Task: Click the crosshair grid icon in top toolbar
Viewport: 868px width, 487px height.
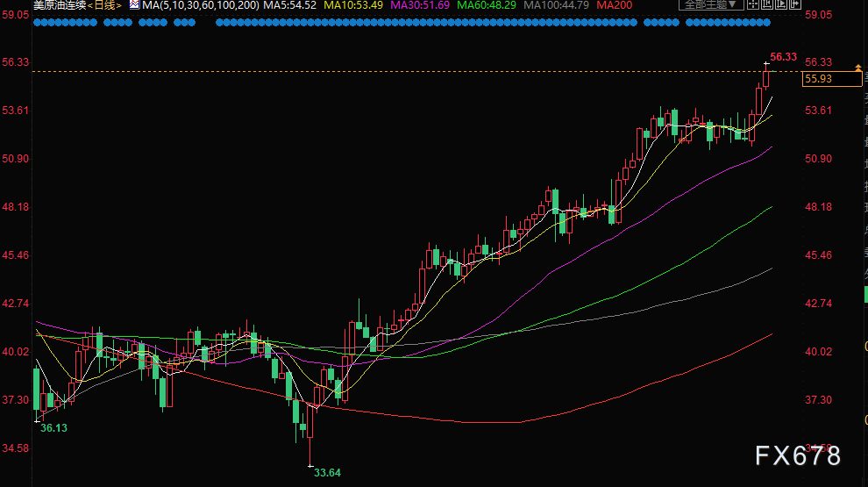Action: pyautogui.click(x=753, y=5)
